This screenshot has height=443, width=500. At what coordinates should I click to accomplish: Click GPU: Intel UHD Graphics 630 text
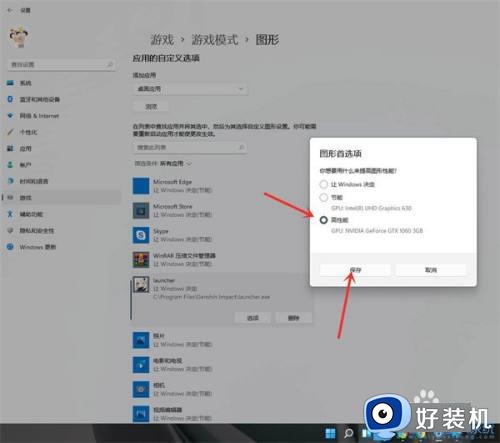pyautogui.click(x=371, y=208)
